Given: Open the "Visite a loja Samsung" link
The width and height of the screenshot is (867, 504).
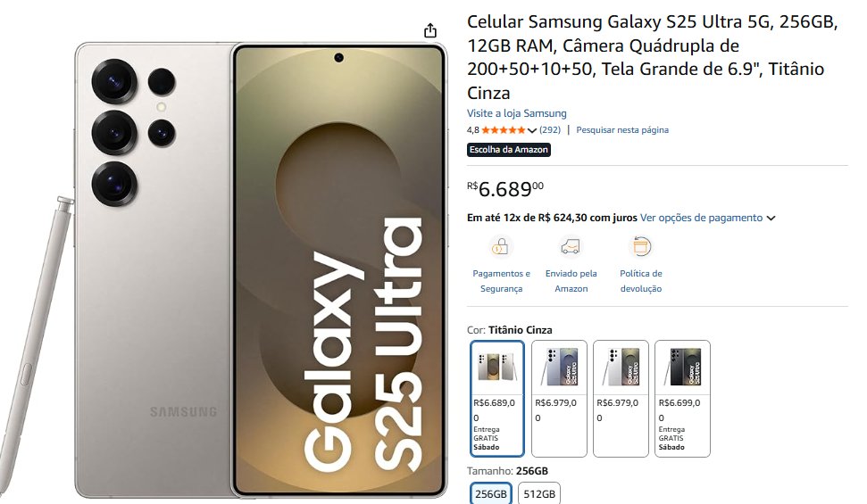Looking at the screenshot, I should coord(516,113).
